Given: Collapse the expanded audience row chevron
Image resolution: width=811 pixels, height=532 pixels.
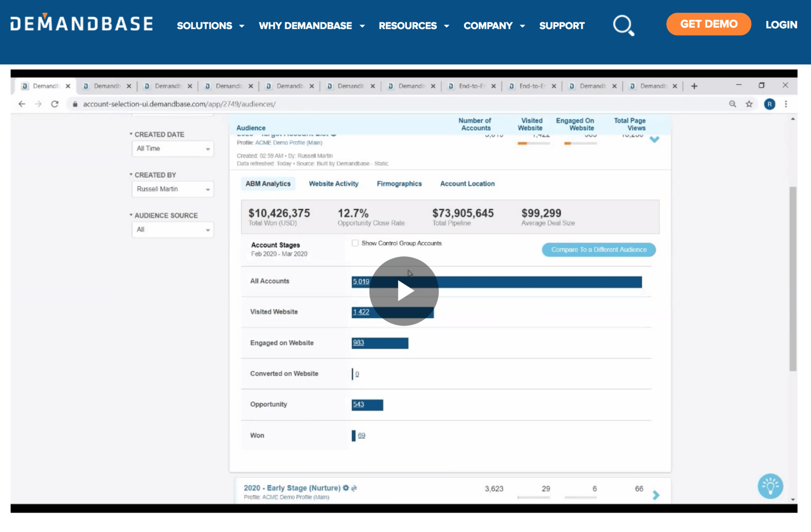Looking at the screenshot, I should (x=655, y=139).
